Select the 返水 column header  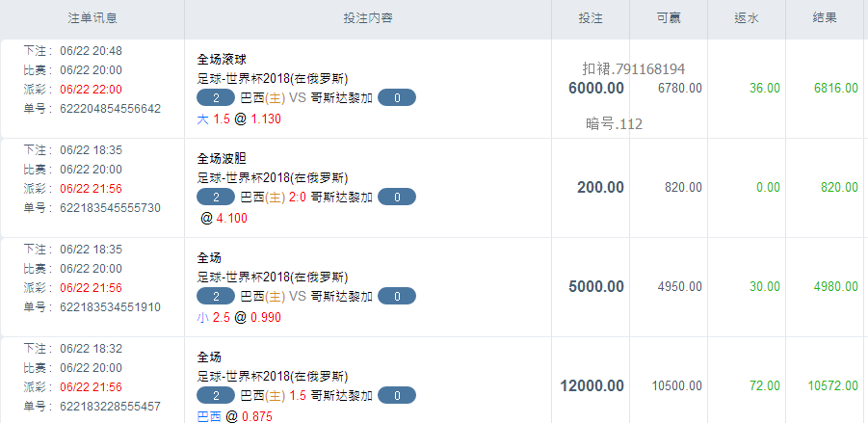[747, 18]
